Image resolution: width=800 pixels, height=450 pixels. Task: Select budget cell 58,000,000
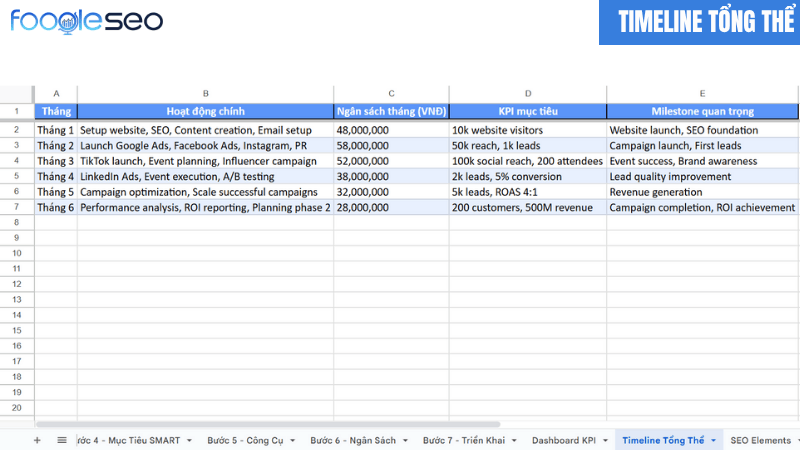pyautogui.click(x=391, y=145)
